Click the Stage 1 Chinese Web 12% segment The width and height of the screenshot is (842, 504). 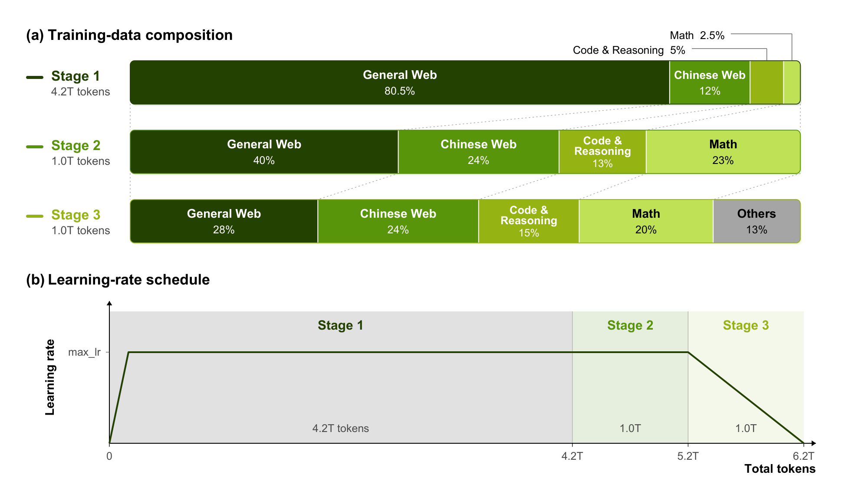tap(710, 82)
